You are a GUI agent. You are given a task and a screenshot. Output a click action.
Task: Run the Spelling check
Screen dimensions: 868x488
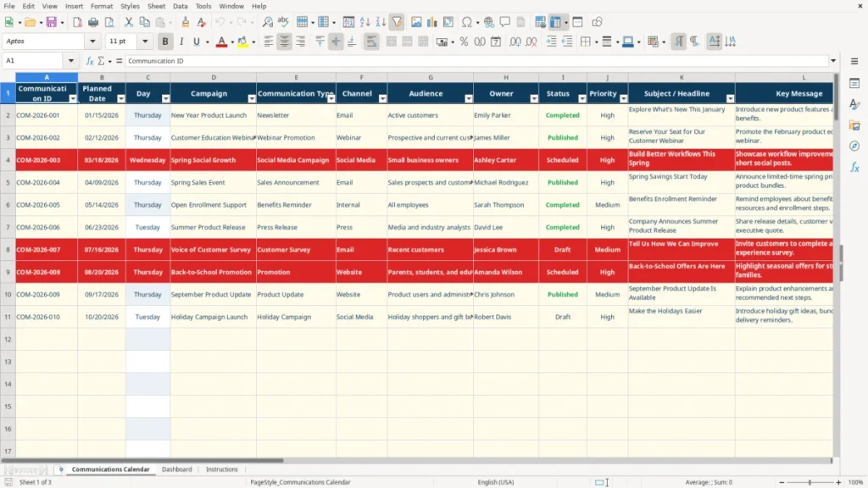coord(283,22)
